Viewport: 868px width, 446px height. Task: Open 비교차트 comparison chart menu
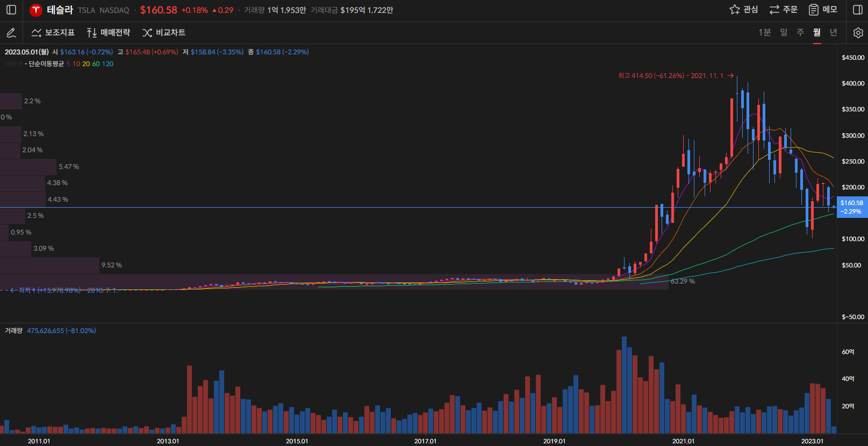coord(164,33)
